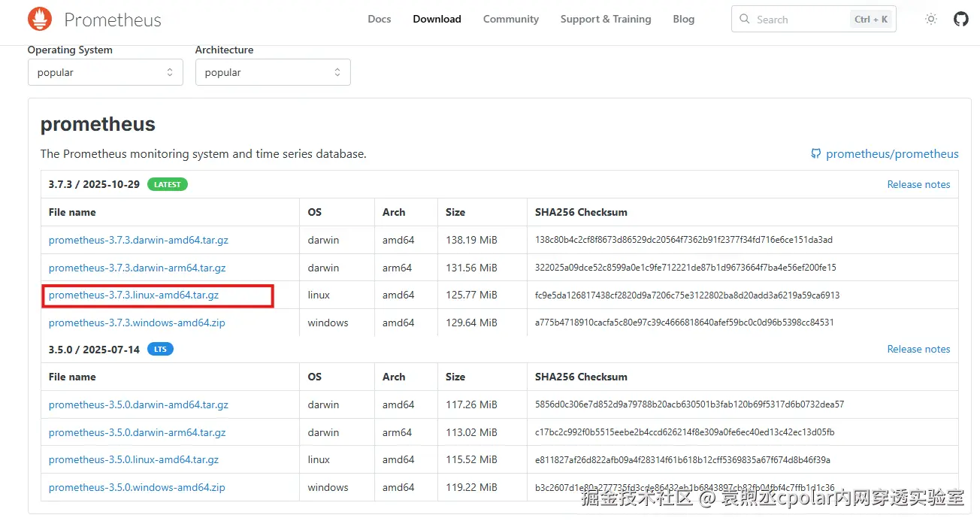Click the Operating System label
The width and height of the screenshot is (980, 524).
pyautogui.click(x=70, y=50)
